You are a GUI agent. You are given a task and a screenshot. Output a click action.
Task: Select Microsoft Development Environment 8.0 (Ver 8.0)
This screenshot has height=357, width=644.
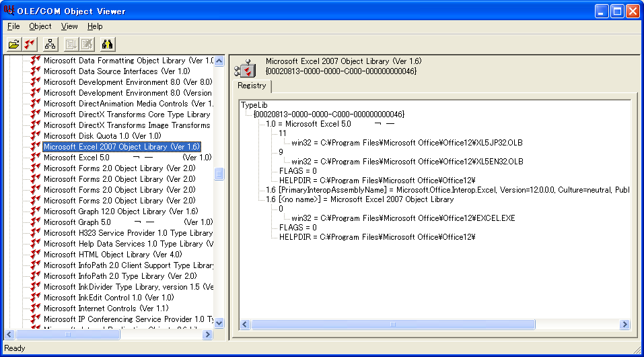pyautogui.click(x=128, y=82)
